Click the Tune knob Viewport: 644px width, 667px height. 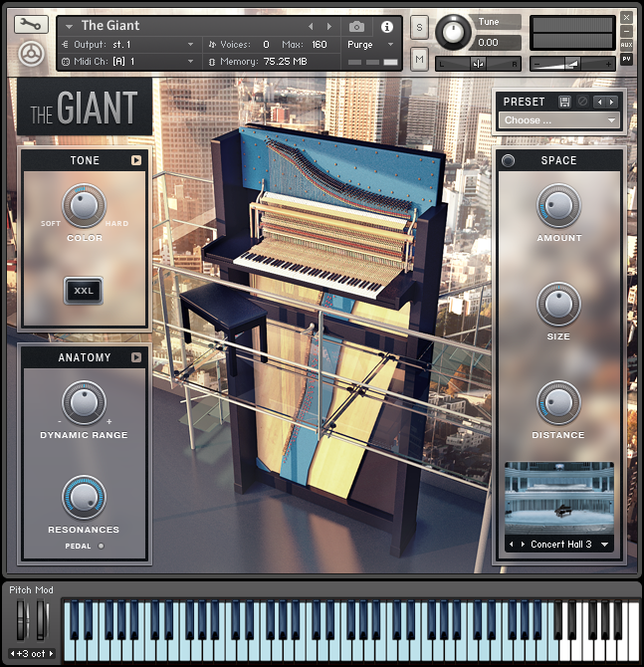tap(454, 32)
